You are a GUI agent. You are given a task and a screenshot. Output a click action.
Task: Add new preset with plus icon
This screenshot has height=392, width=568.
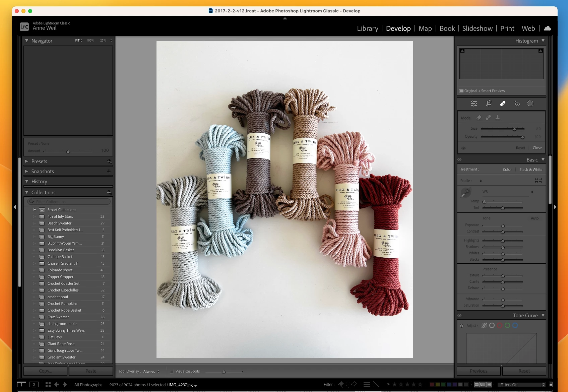point(109,161)
